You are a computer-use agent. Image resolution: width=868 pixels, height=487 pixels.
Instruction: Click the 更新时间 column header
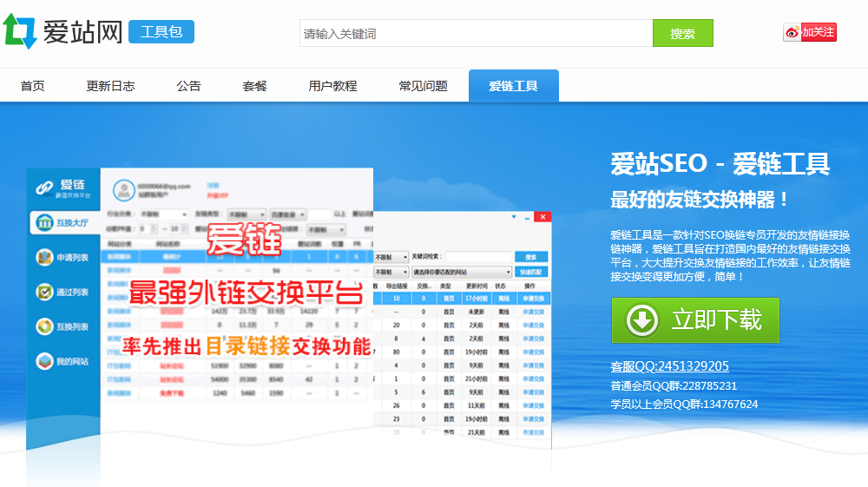pyautogui.click(x=476, y=286)
